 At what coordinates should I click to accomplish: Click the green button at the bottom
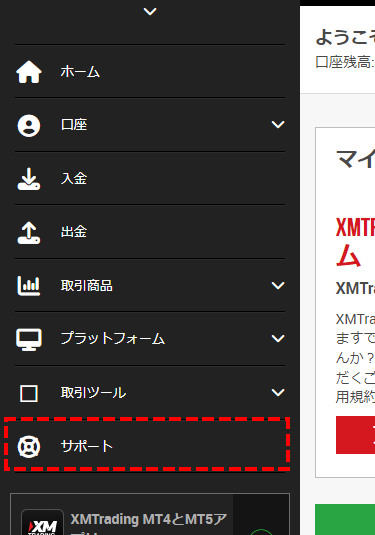(345, 519)
